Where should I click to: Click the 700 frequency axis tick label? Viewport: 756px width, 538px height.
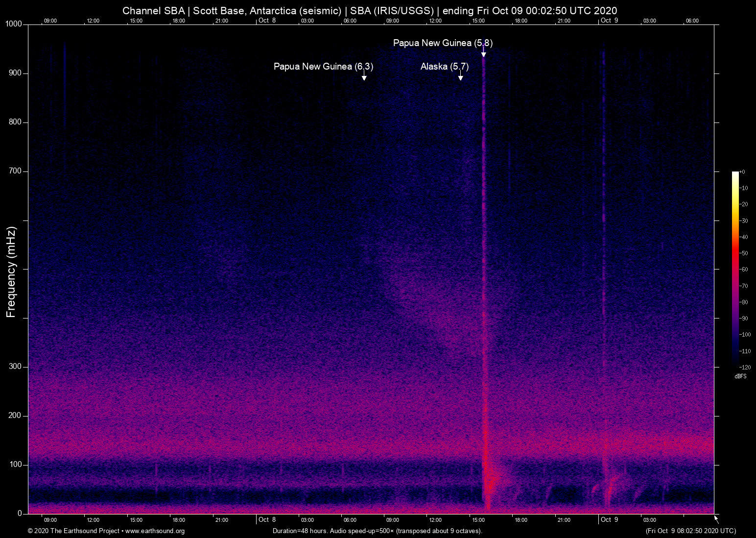click(15, 171)
